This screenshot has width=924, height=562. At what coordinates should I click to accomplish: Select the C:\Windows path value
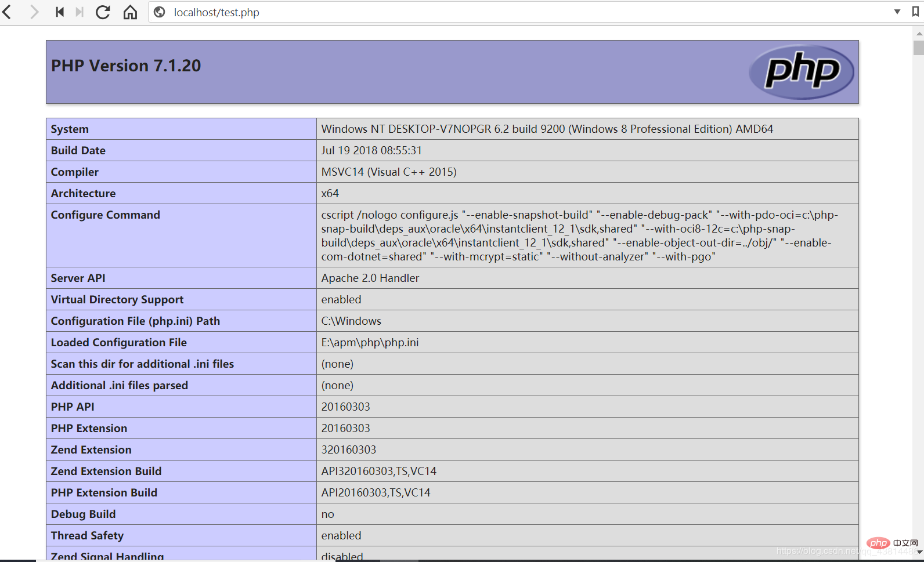click(351, 321)
